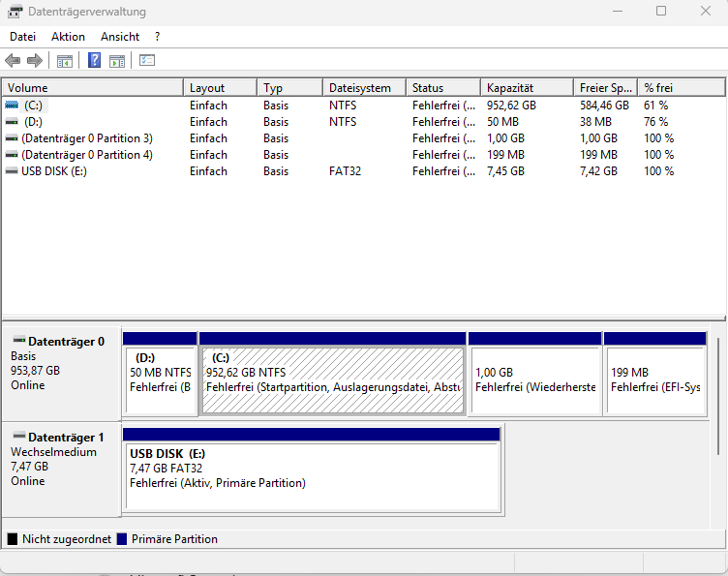The image size is (728, 576).
Task: Select the Datenträger 0 disk label panel
Action: pyautogui.click(x=61, y=374)
